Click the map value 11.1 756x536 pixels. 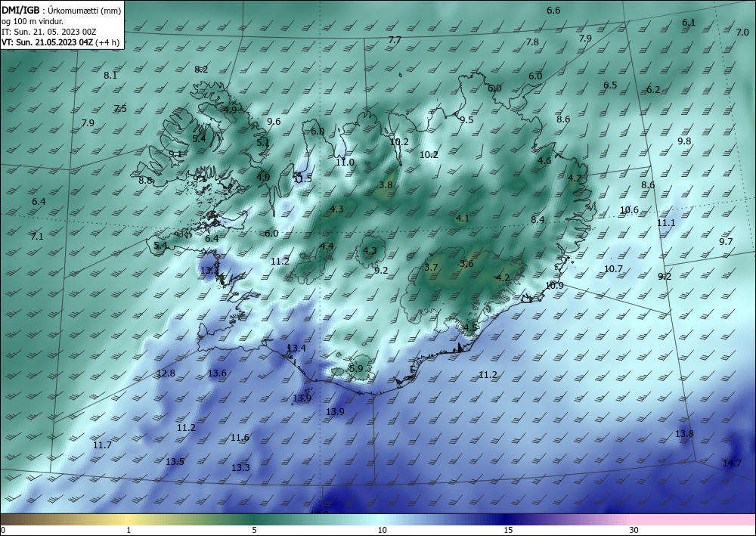[666, 223]
